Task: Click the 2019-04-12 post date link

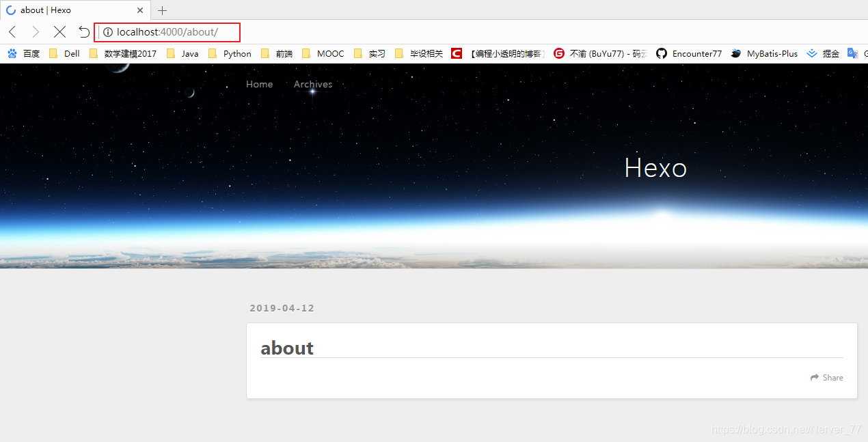Action: pos(282,308)
